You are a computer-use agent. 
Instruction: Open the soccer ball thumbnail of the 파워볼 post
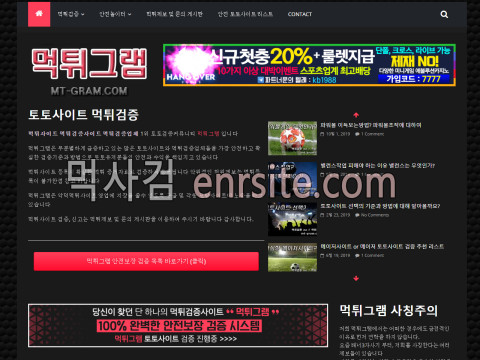click(x=292, y=138)
